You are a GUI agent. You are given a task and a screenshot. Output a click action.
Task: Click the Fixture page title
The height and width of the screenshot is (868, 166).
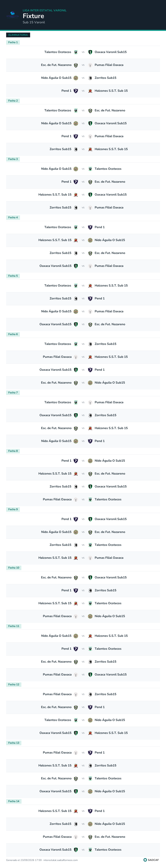coord(33,16)
